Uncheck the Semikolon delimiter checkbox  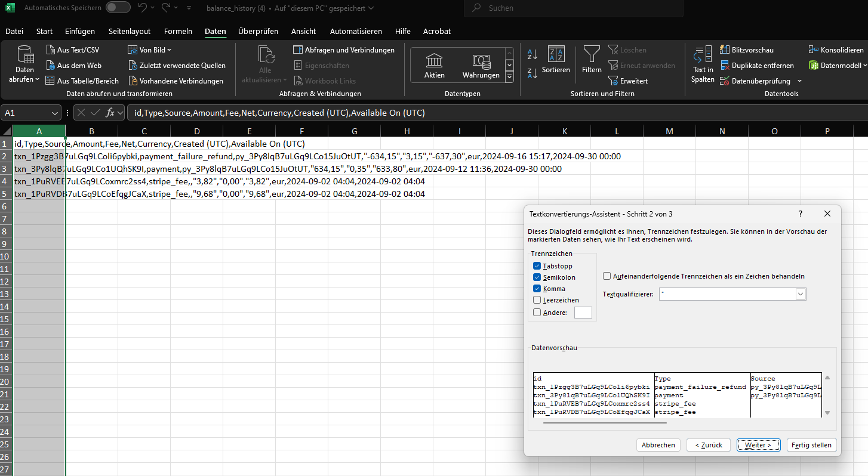537,277
